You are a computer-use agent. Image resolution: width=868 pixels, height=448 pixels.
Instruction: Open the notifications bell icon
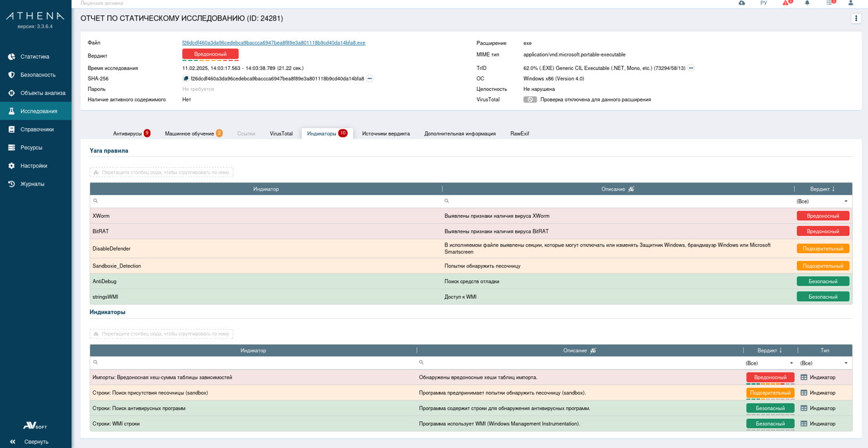click(807, 3)
